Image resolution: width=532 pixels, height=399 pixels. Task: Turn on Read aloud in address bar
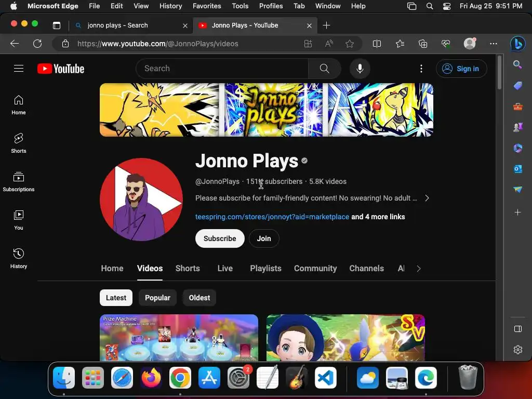pos(329,44)
